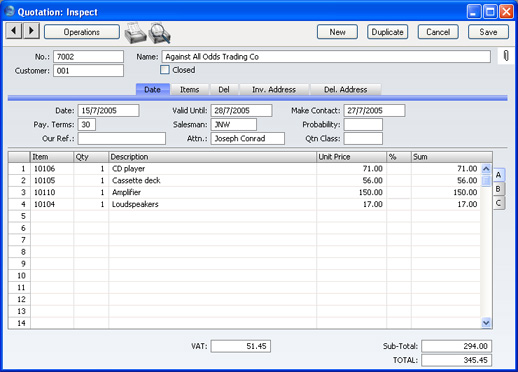The image size is (518, 372).
Task: Click Amplifier unit price 150.00
Action: point(351,192)
